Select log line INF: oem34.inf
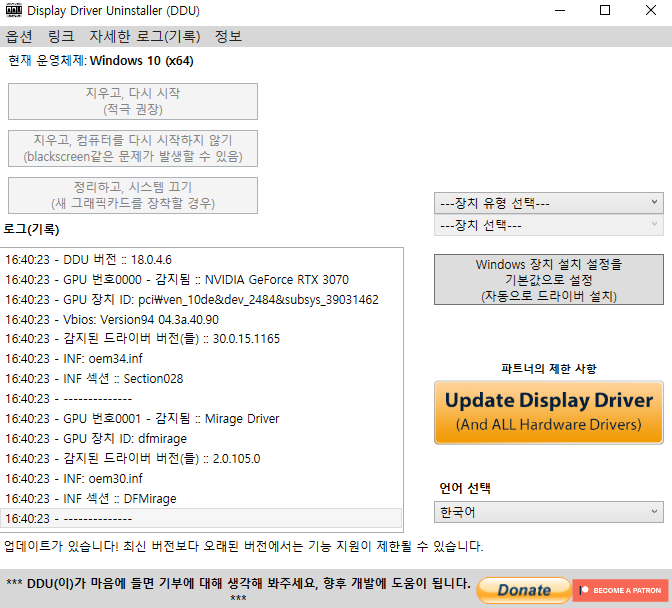Screen dimensions: 672x608 [201, 359]
